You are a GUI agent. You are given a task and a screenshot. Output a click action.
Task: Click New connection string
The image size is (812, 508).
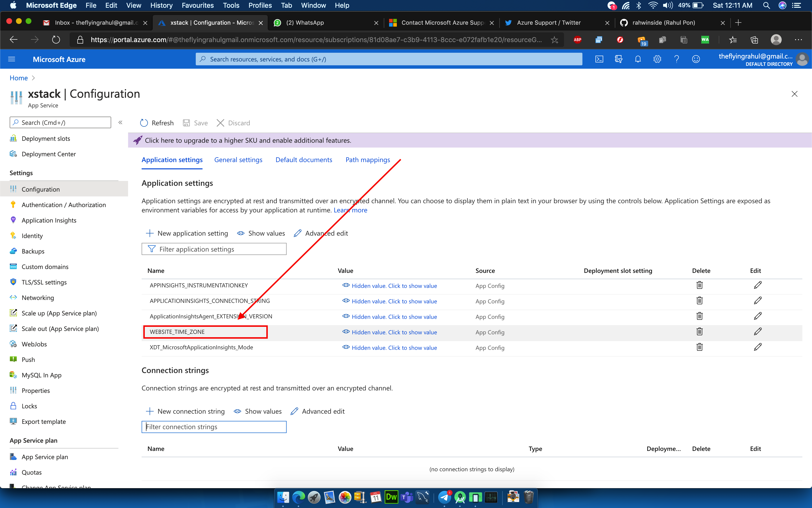click(185, 411)
